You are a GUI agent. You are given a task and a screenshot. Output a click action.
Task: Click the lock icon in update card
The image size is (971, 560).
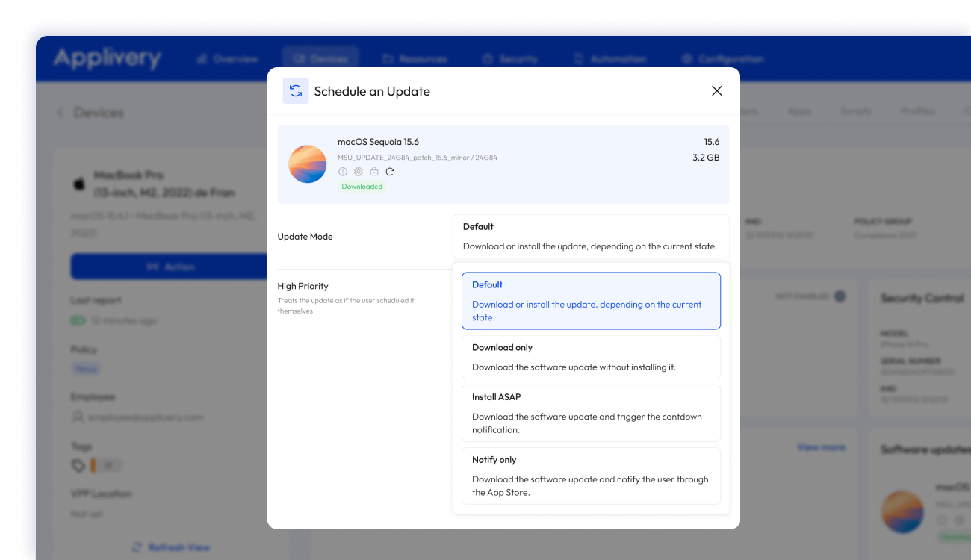(x=374, y=172)
